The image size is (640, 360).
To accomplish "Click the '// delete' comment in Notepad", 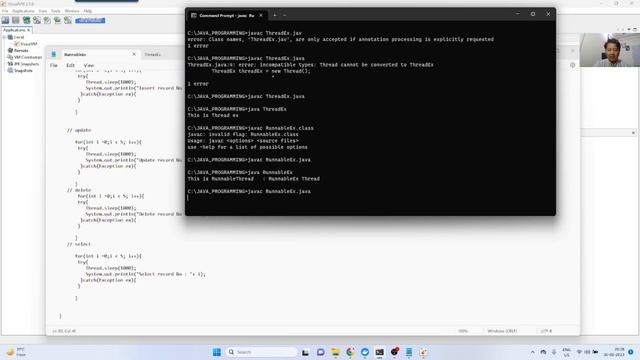I will [x=79, y=190].
